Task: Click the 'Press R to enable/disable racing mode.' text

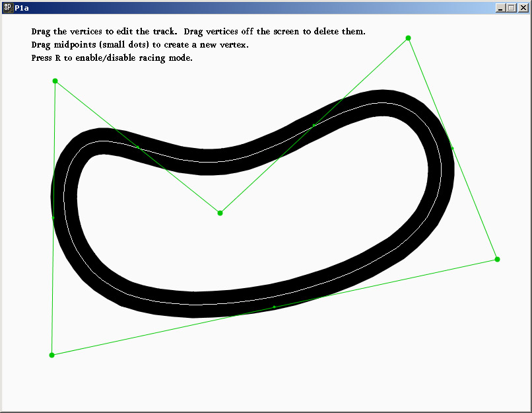Action: (x=112, y=58)
